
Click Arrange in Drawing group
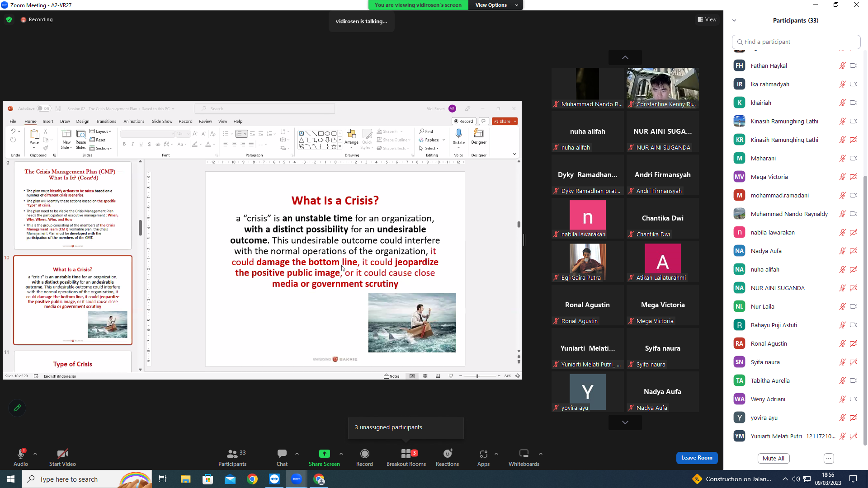[351, 139]
